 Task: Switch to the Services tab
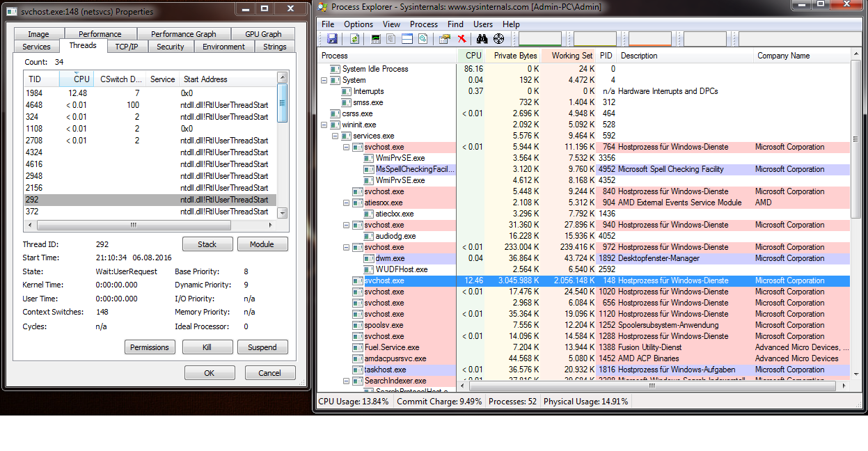pos(37,47)
